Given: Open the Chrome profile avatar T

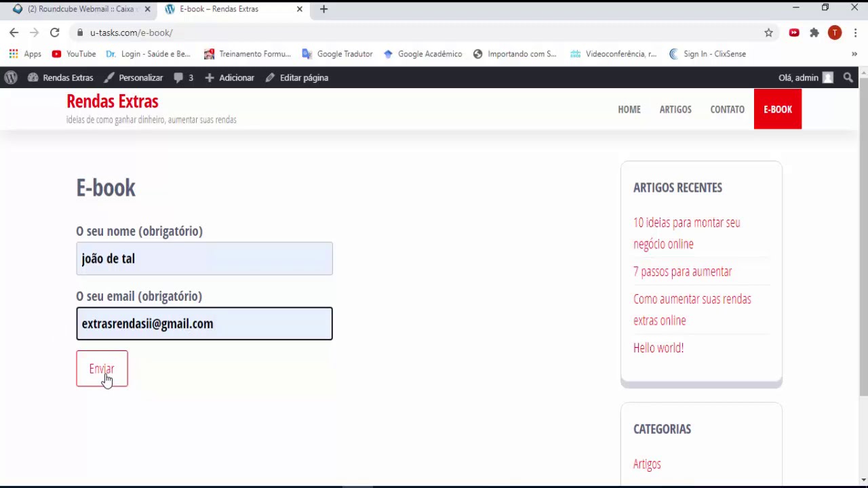Looking at the screenshot, I should (x=835, y=33).
